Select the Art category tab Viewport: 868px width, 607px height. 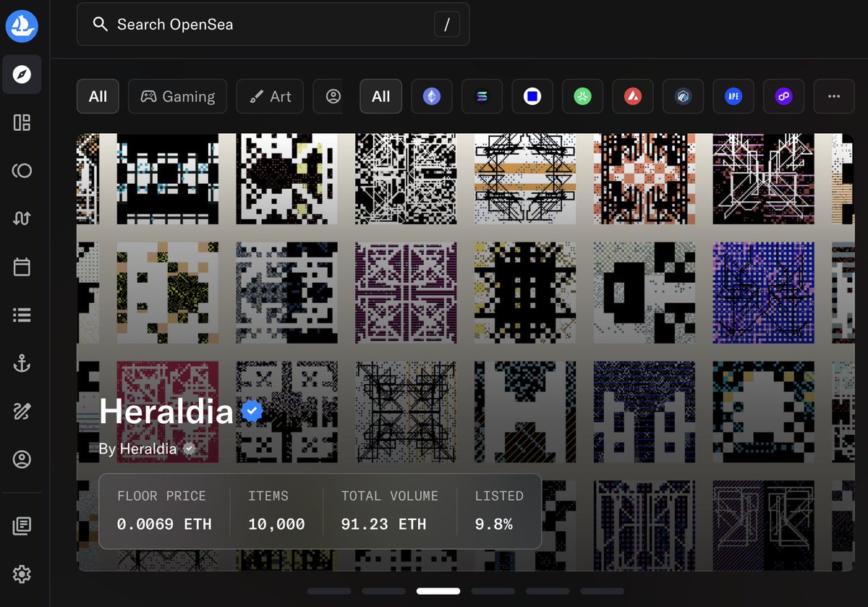(270, 96)
